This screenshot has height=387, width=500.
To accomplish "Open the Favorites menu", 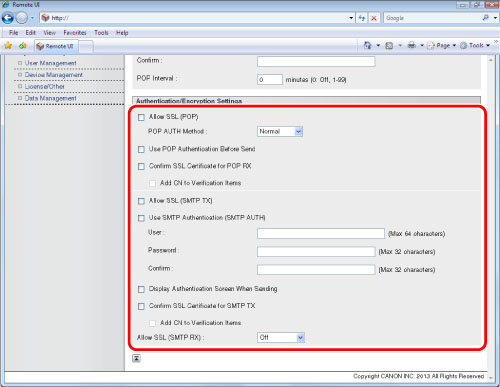I will 75,33.
